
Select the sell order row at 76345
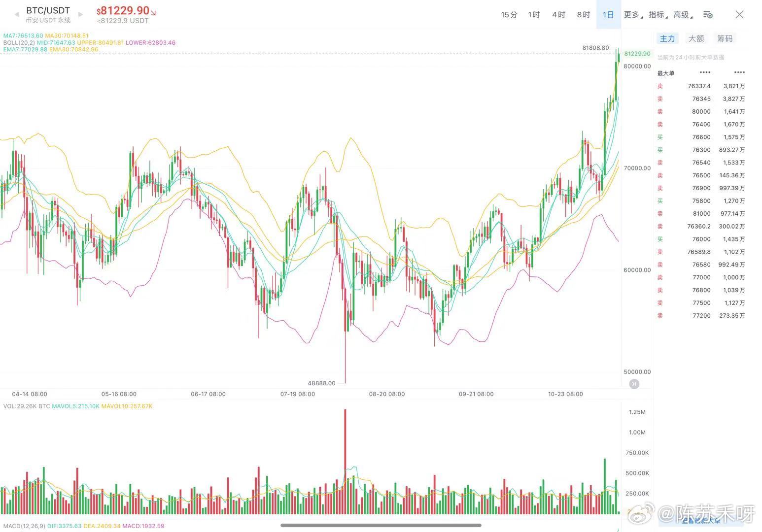(701, 99)
